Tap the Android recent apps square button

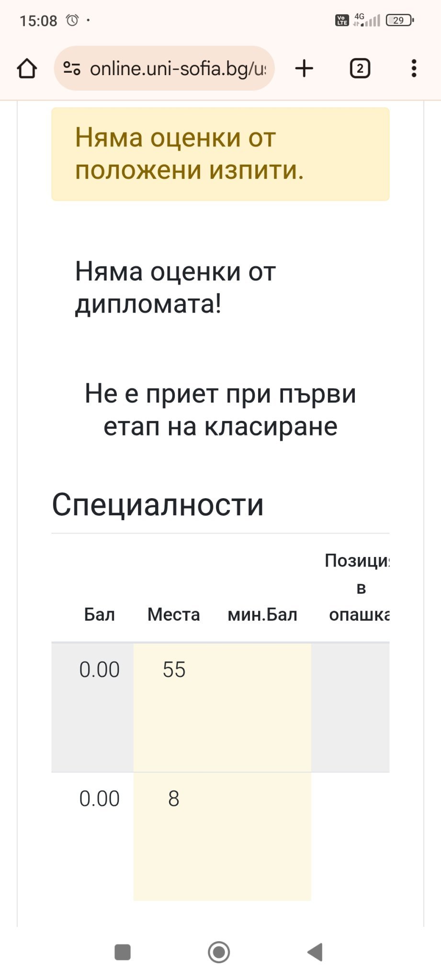(x=123, y=952)
